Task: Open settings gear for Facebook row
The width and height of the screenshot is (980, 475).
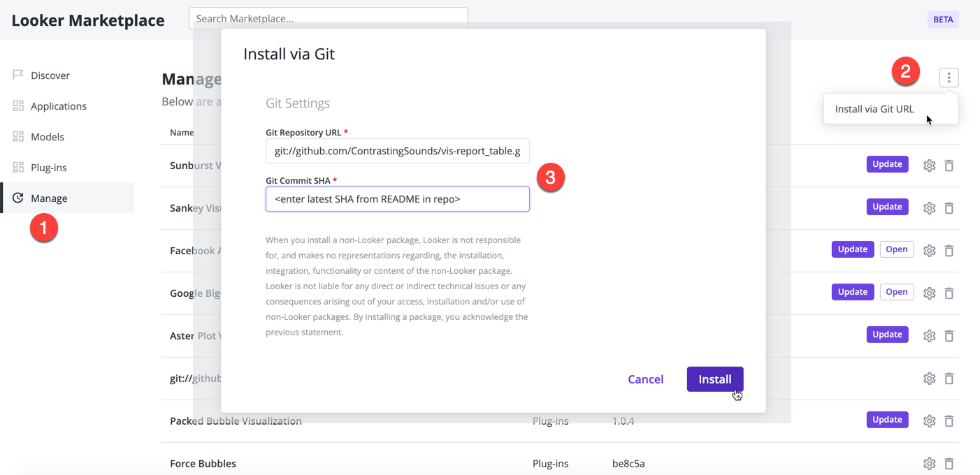Action: 929,251
